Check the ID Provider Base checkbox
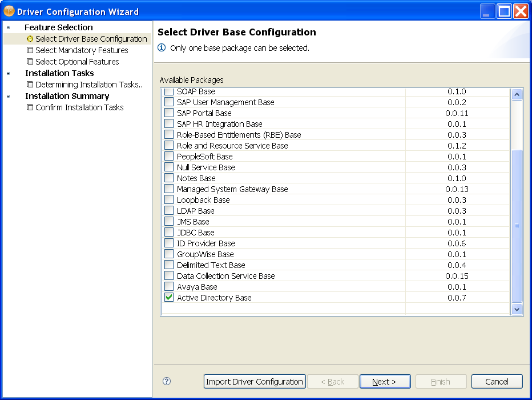532x400 pixels. pos(169,243)
